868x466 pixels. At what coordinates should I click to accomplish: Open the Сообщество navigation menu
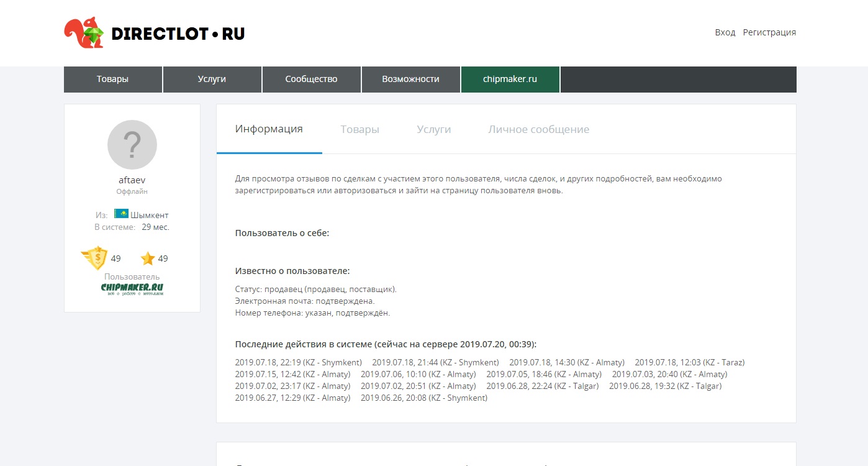tap(312, 80)
